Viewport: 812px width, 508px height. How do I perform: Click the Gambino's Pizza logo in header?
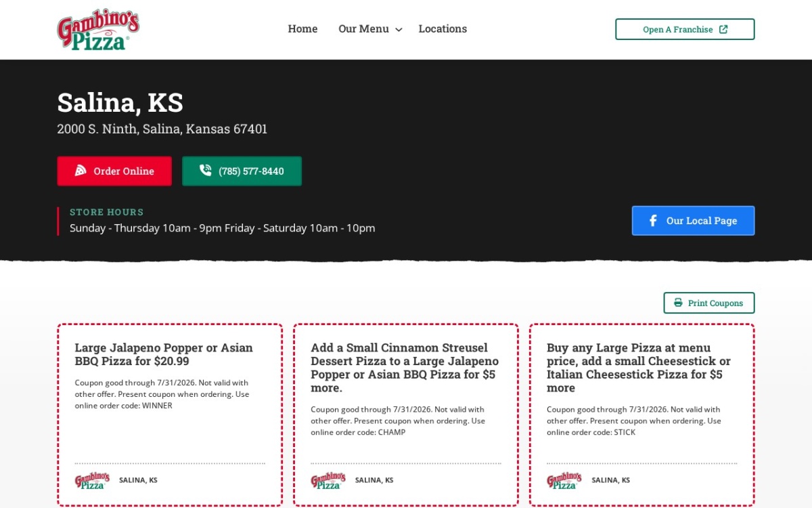pos(98,30)
